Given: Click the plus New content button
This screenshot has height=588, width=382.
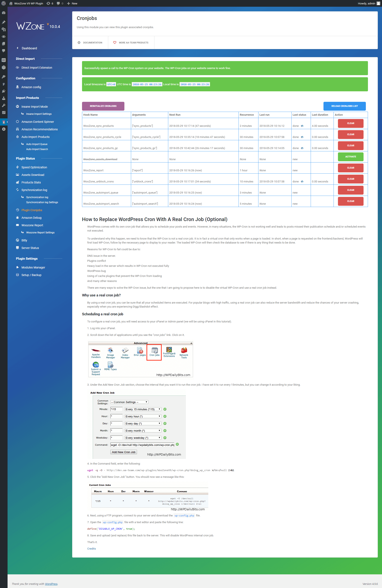Looking at the screenshot, I should pos(72,3).
